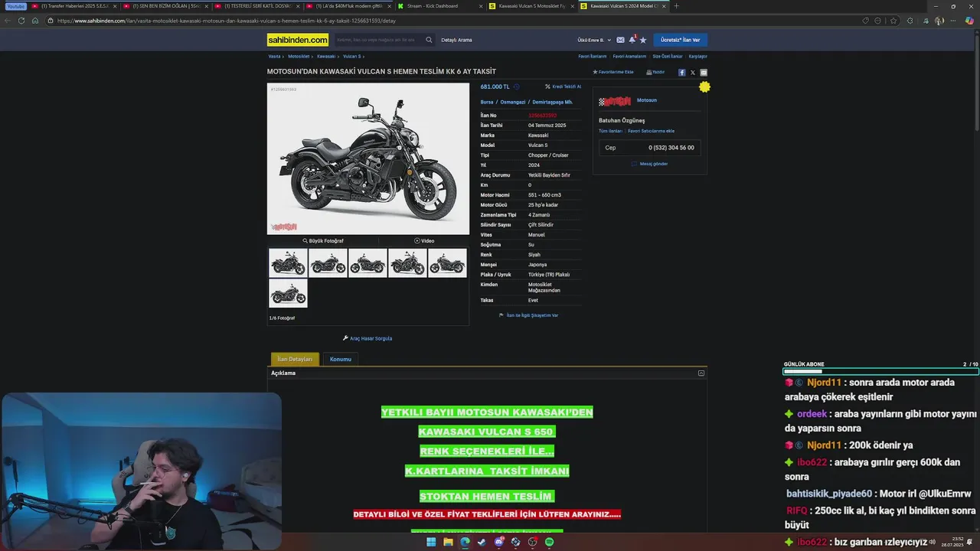Click Araç Hasar Sorgula link

pos(367,338)
